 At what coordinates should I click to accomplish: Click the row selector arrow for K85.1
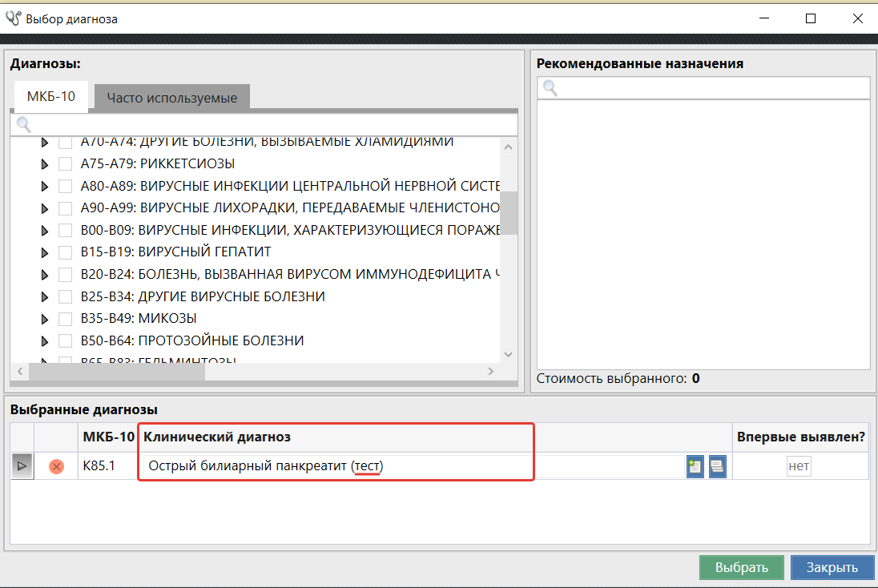22,465
